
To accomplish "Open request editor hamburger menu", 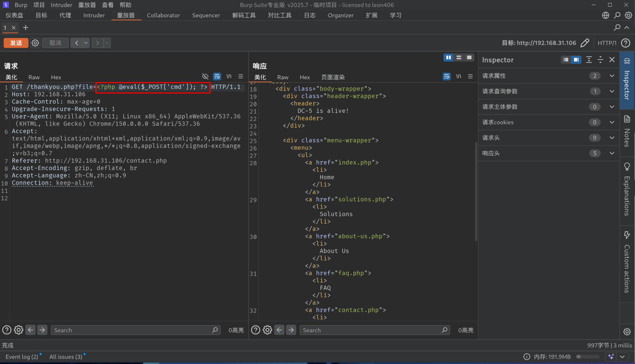I will click(241, 76).
